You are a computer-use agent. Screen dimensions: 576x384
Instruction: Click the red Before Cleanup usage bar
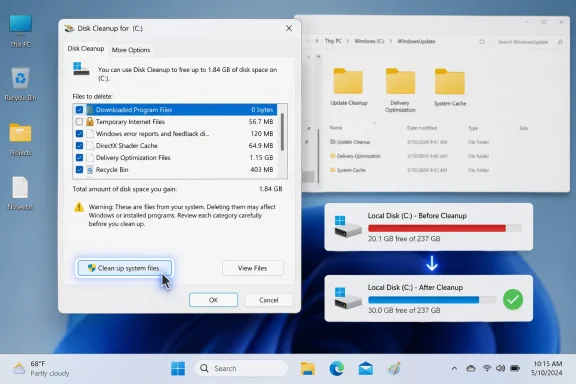tap(437, 228)
